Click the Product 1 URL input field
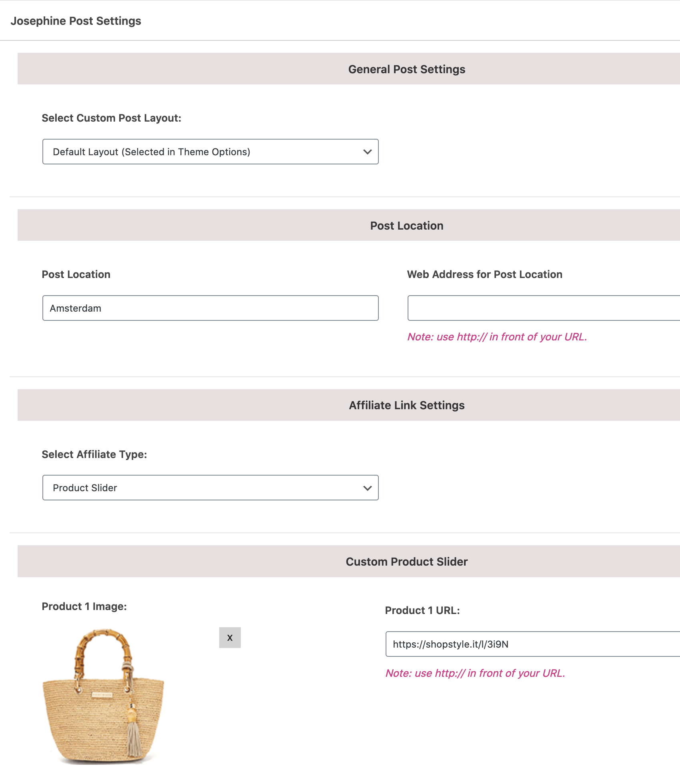This screenshot has height=784, width=680. [x=533, y=644]
